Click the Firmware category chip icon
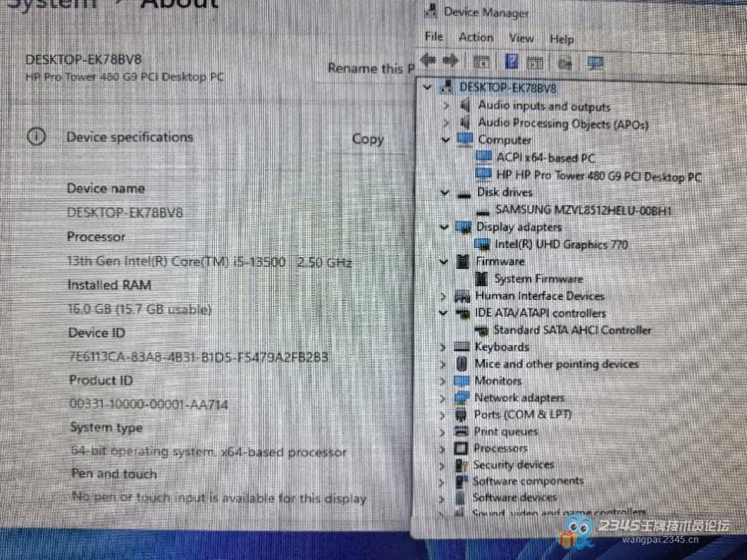Viewport: 747px width, 560px height. pyautogui.click(x=462, y=261)
